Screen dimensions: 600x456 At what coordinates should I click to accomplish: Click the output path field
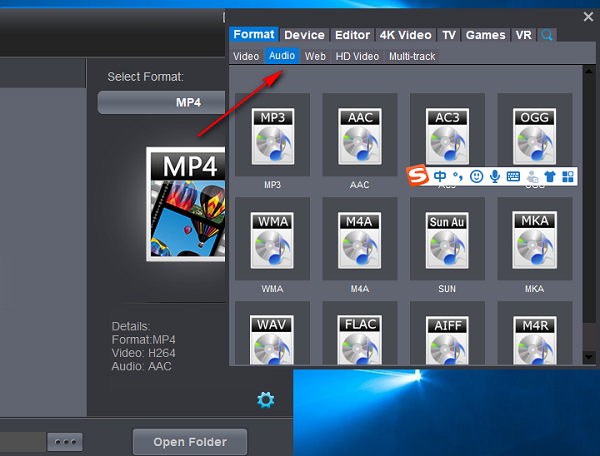[23, 442]
